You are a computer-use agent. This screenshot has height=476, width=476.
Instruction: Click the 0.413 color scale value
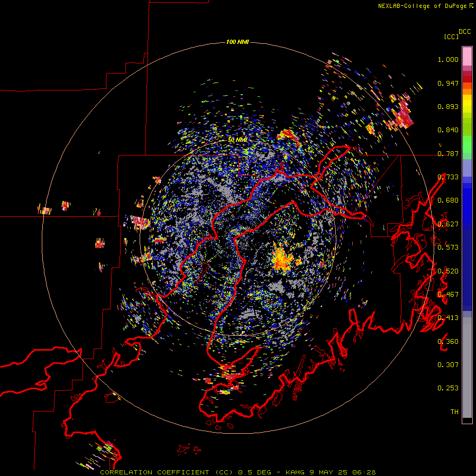point(448,318)
